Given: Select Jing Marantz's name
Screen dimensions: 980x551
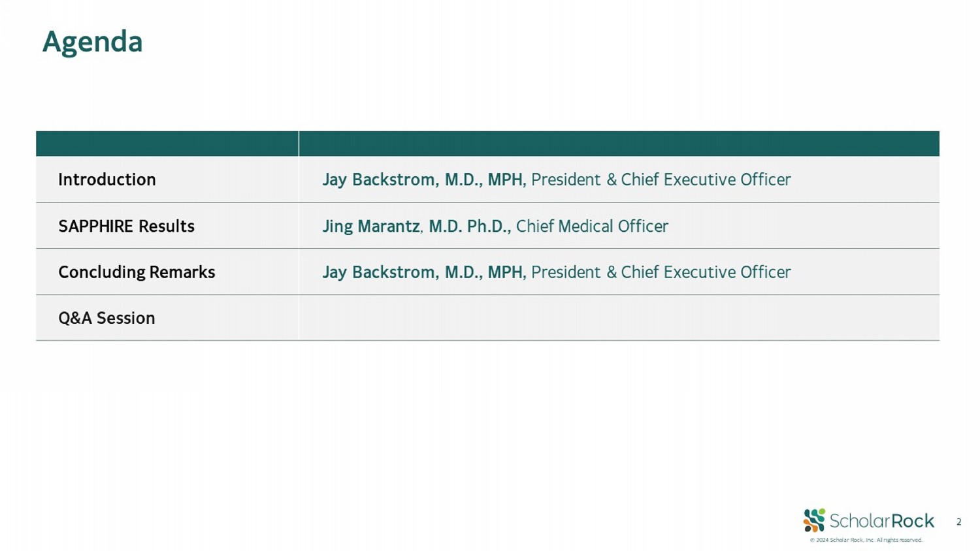Looking at the screenshot, I should [370, 226].
